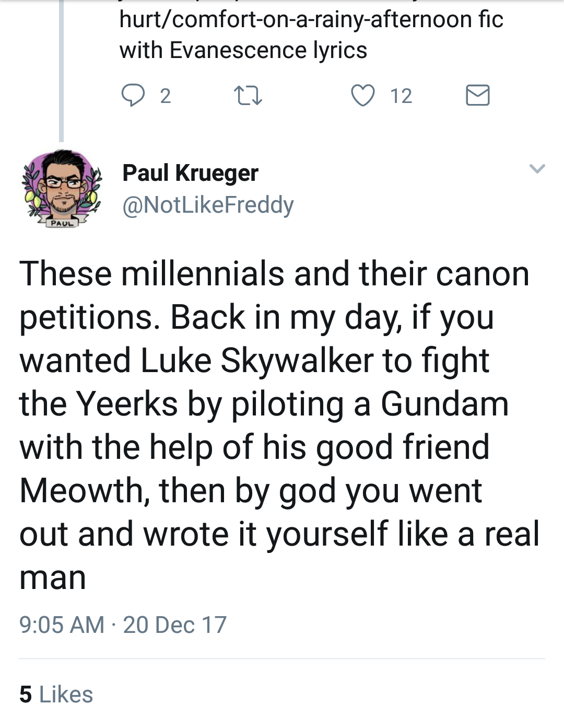Click the "PAUL" banner under the avatar

[x=62, y=223]
